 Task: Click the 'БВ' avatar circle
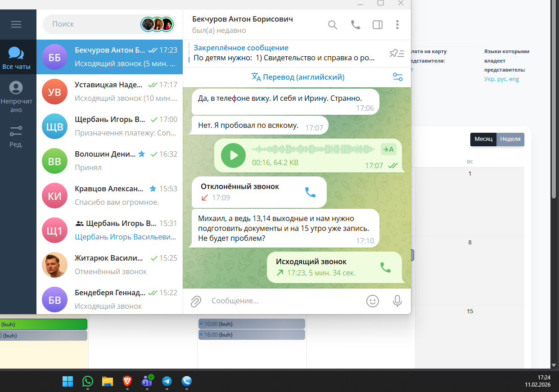coord(54,300)
